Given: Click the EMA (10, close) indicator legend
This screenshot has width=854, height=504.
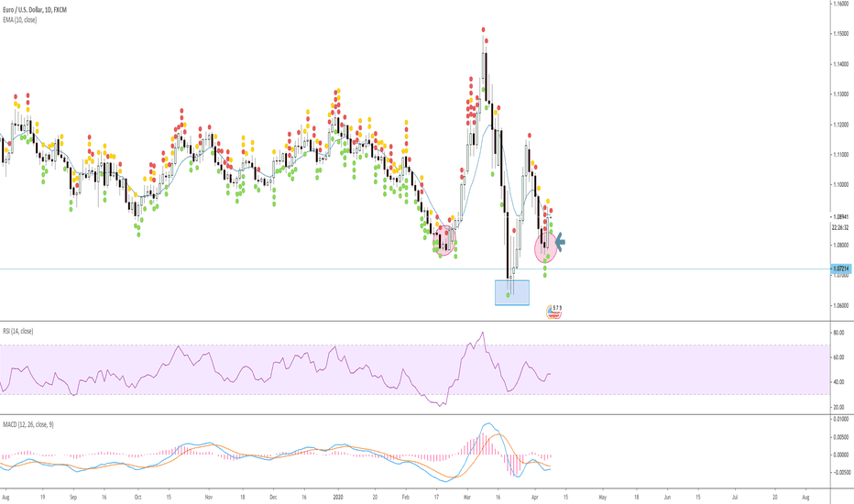Looking at the screenshot, I should [x=19, y=19].
